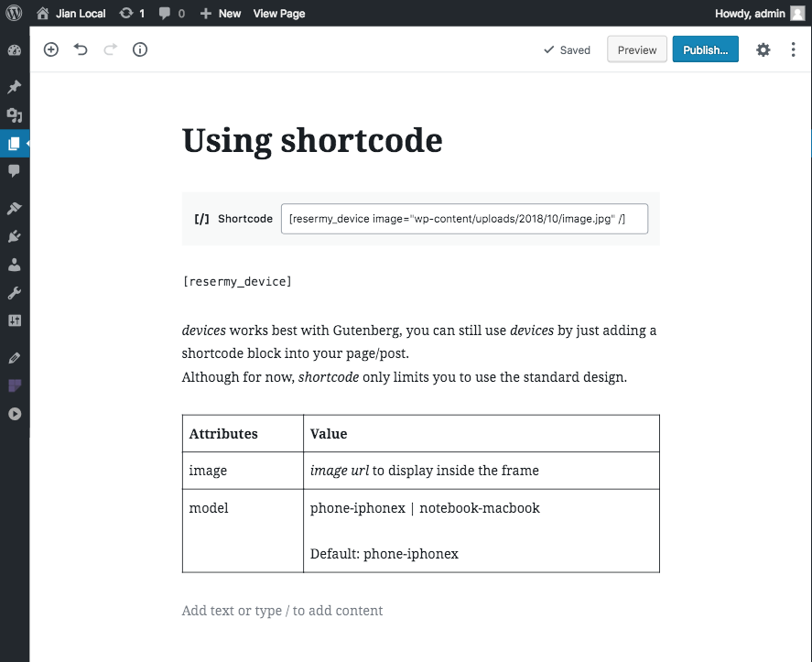Open Users sidebar icon
This screenshot has width=812, height=662.
(x=15, y=265)
